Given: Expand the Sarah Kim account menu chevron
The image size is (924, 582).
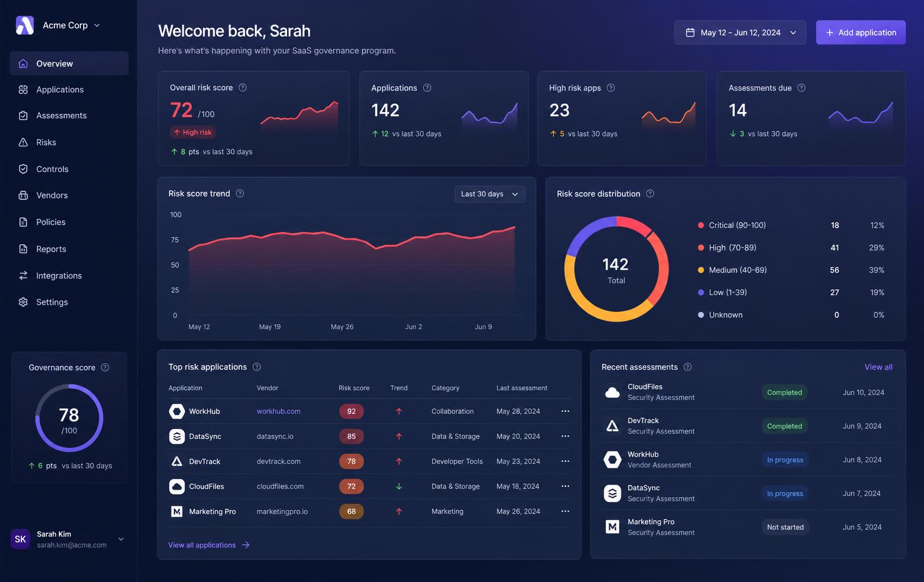Looking at the screenshot, I should pyautogui.click(x=121, y=539).
